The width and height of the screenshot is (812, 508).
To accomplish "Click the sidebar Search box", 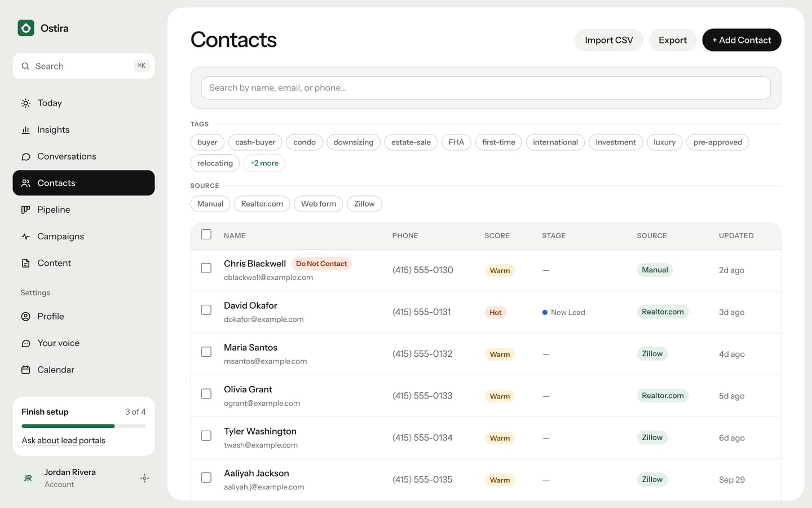I will [x=83, y=66].
